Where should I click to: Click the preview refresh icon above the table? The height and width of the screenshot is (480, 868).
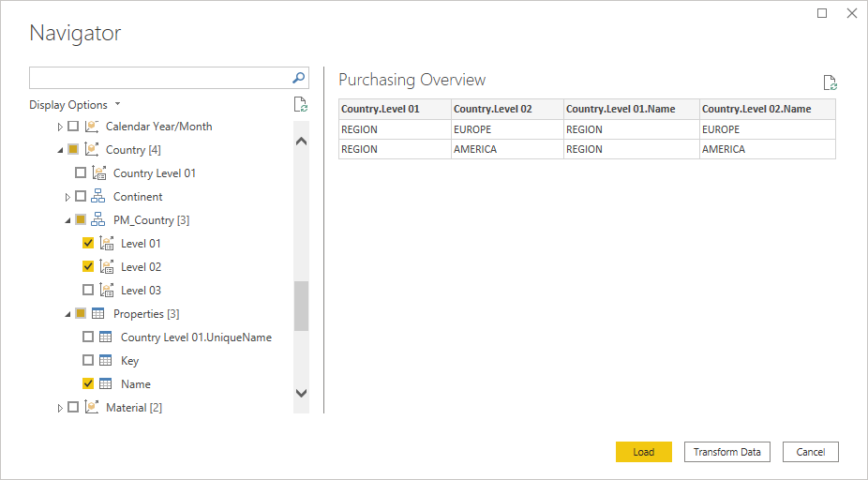829,83
